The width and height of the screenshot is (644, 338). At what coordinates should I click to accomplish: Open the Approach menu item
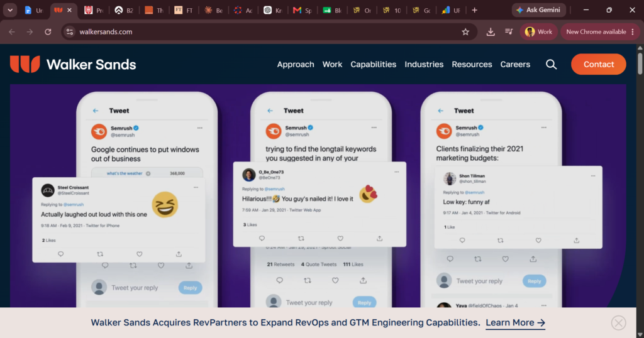(x=296, y=65)
